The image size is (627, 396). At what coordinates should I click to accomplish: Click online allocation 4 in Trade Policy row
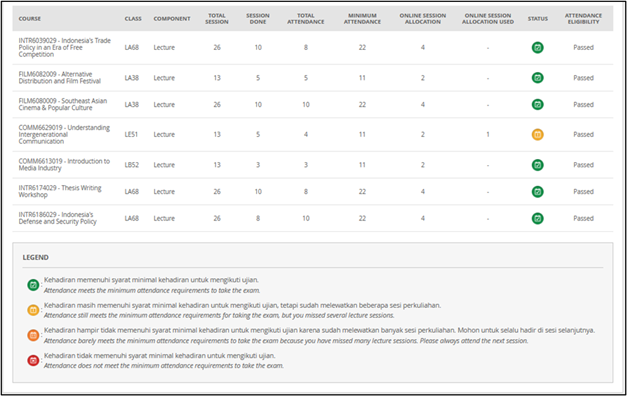click(x=423, y=48)
